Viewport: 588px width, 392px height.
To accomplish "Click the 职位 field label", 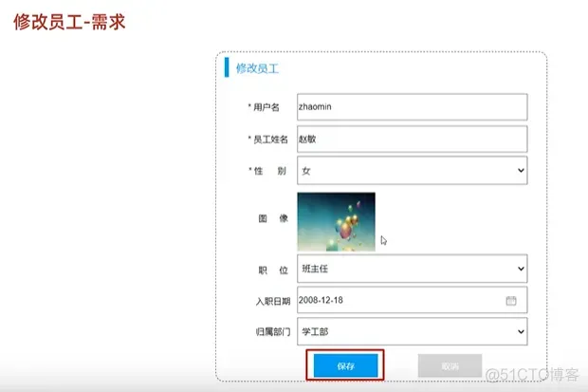I will (273, 271).
